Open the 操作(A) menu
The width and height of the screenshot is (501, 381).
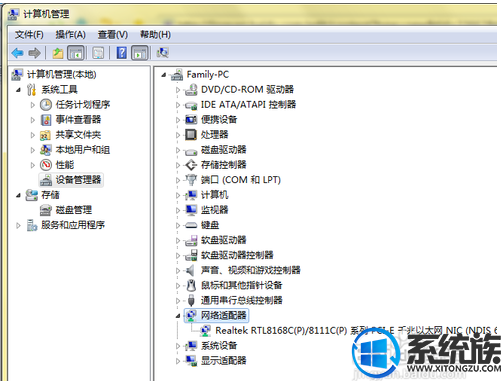70,34
